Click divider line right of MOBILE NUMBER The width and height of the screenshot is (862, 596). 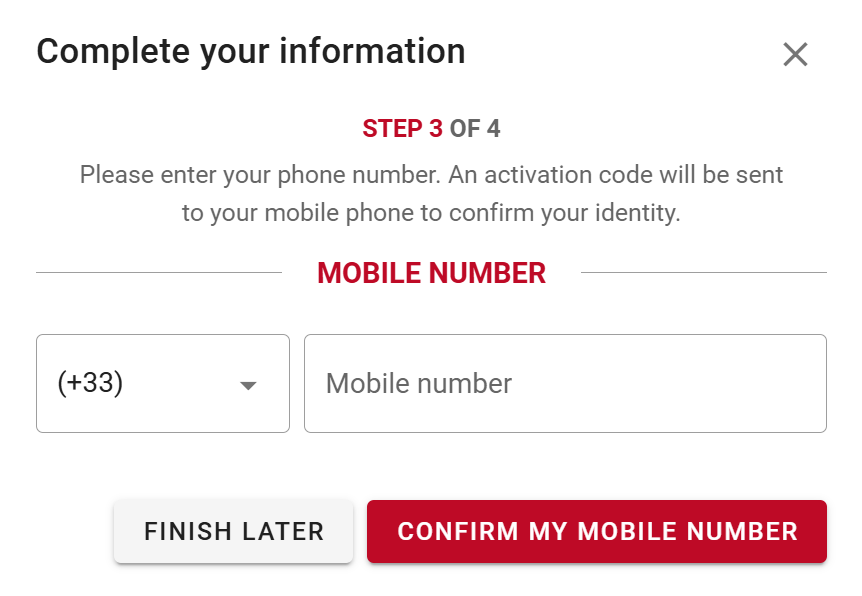click(703, 272)
